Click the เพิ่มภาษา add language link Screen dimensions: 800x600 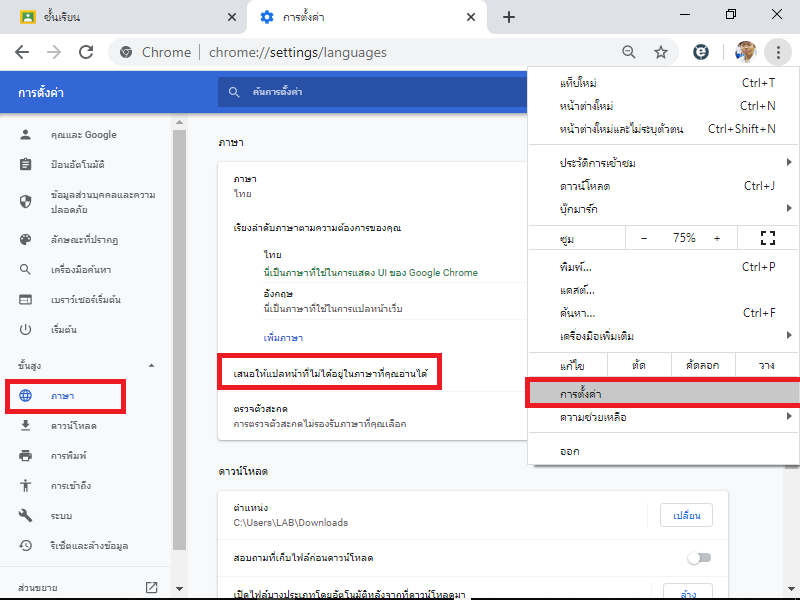(x=283, y=338)
